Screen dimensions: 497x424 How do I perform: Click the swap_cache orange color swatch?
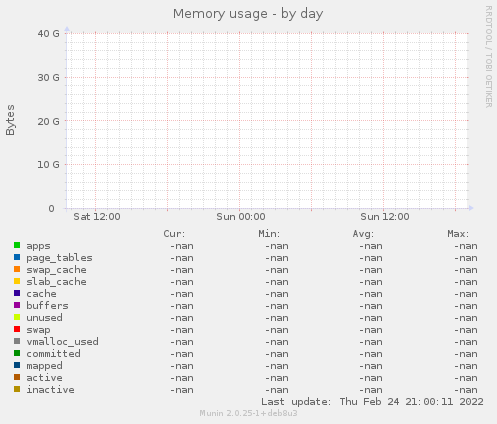pos(17,269)
